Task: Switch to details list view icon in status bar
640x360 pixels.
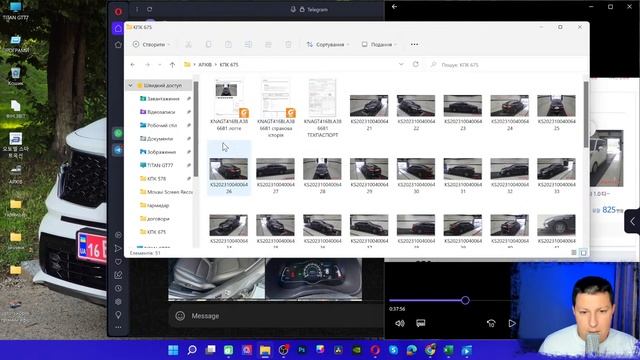Action: click(574, 253)
